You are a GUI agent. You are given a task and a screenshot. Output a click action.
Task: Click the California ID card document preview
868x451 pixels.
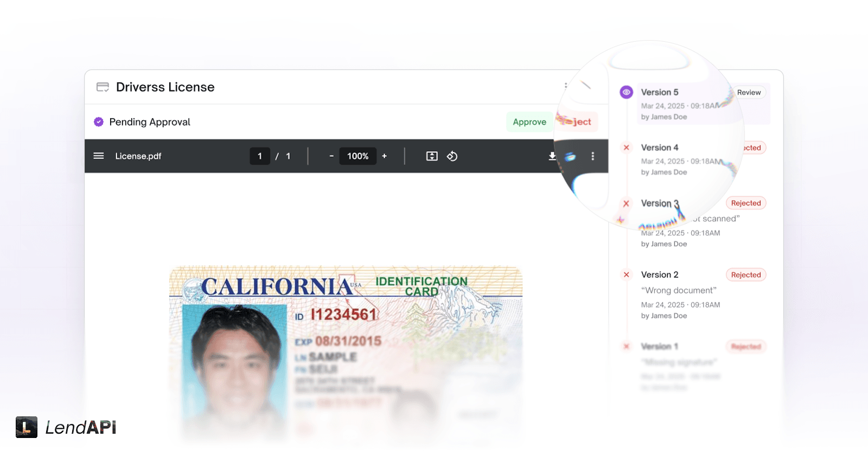pyautogui.click(x=346, y=352)
